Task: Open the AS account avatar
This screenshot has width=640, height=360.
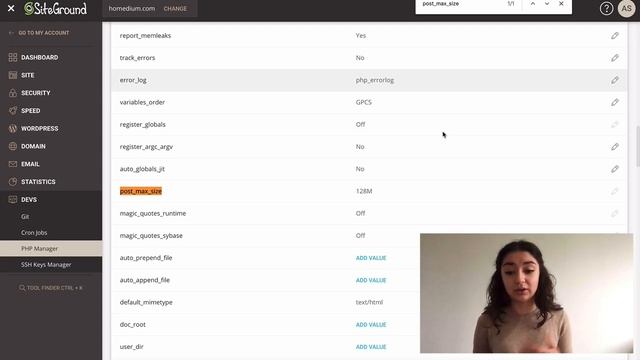Action: coord(627,8)
